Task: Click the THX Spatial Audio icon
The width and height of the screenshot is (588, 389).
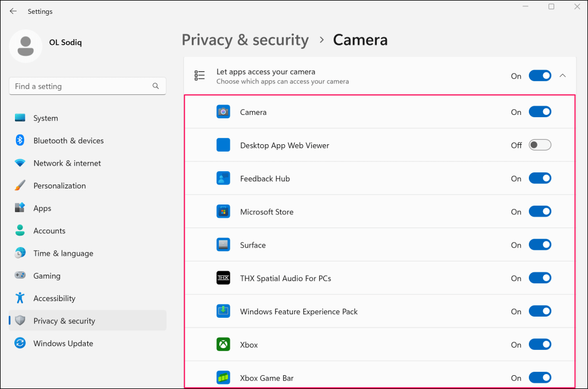Action: (223, 278)
